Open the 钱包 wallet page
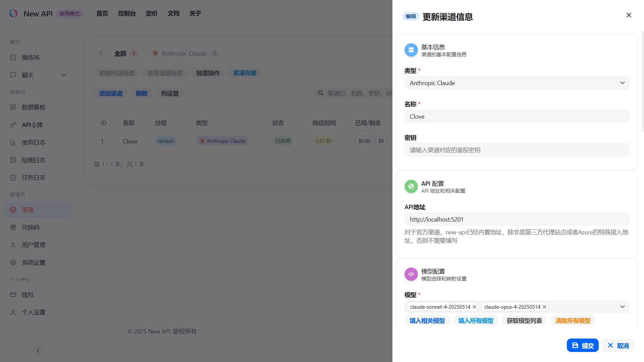The width and height of the screenshot is (644, 362). (28, 295)
